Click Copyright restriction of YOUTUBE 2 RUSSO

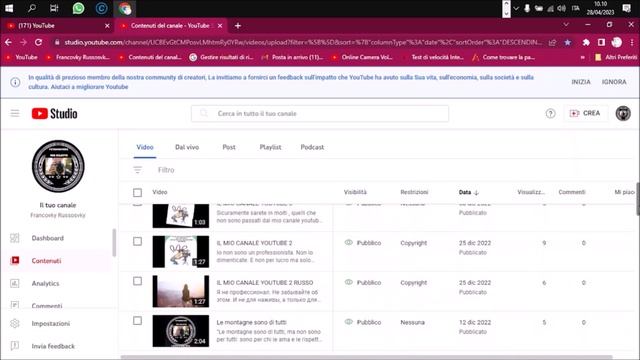(x=413, y=282)
